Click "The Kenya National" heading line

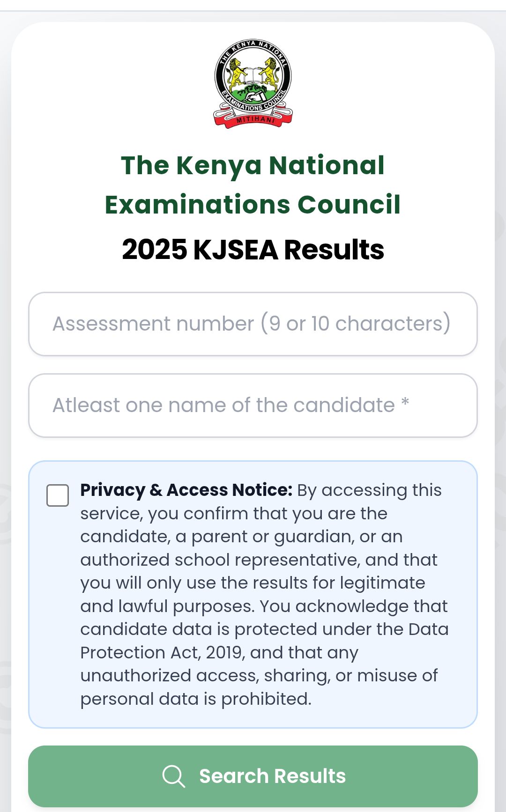pyautogui.click(x=253, y=165)
